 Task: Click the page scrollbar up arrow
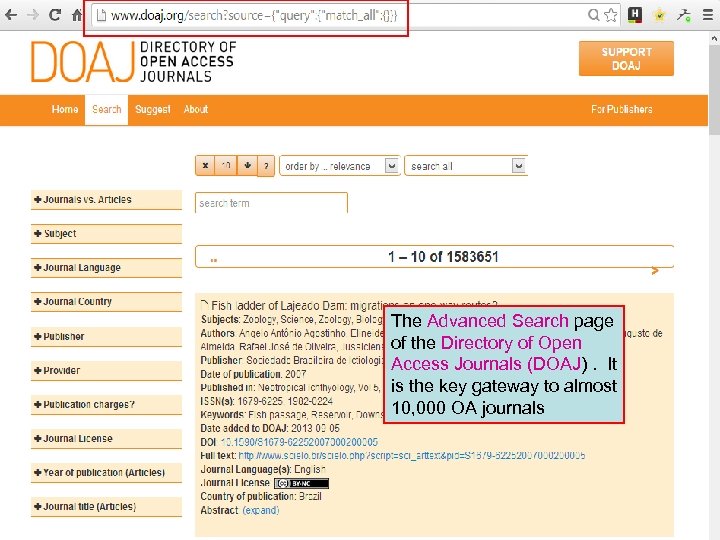click(714, 39)
